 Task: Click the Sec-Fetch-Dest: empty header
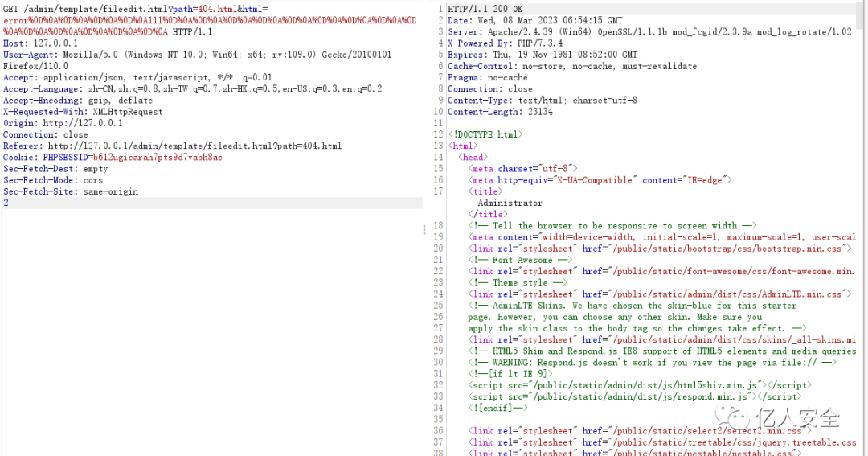click(55, 169)
